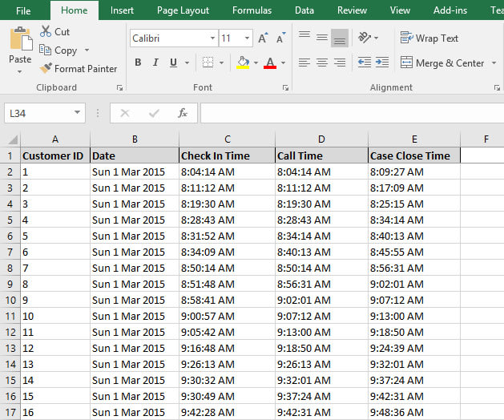Select the Case Close Time header cell
This screenshot has width=504, height=420.
pyautogui.click(x=414, y=155)
